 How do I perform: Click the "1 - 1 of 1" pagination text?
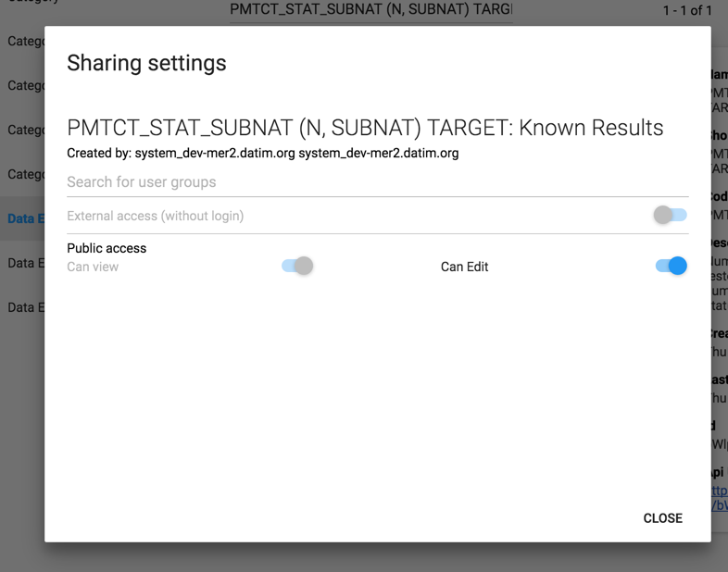coord(687,11)
